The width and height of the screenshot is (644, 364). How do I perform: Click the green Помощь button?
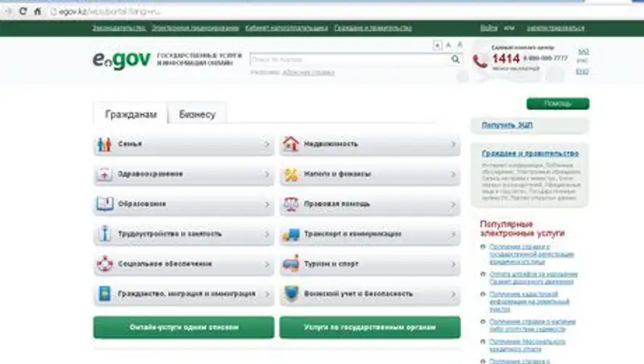click(558, 104)
